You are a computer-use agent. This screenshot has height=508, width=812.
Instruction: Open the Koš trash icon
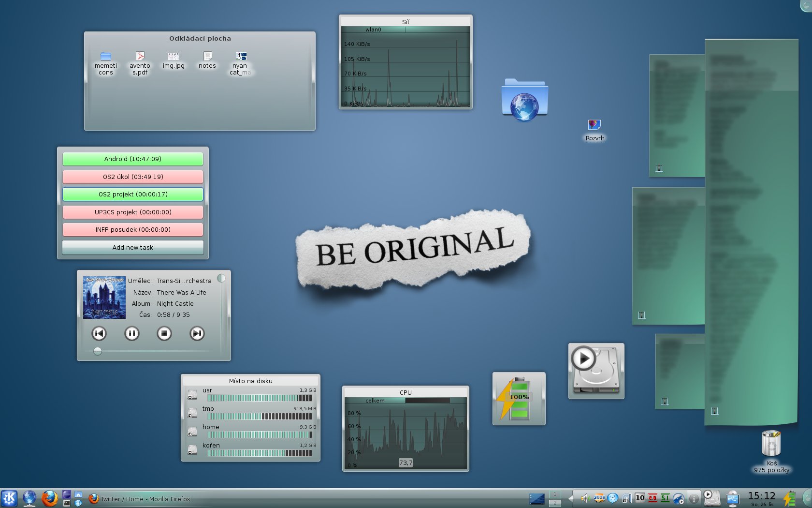pos(771,444)
